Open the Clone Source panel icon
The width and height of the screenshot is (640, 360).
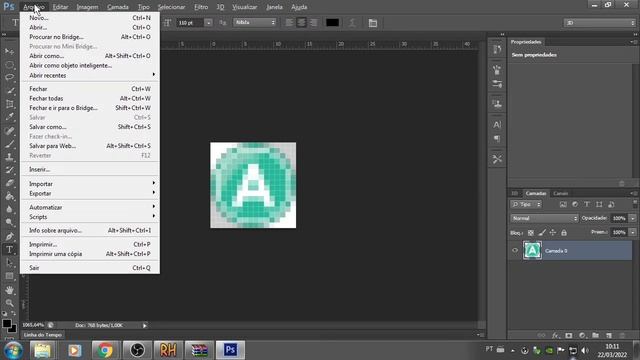pos(497,104)
